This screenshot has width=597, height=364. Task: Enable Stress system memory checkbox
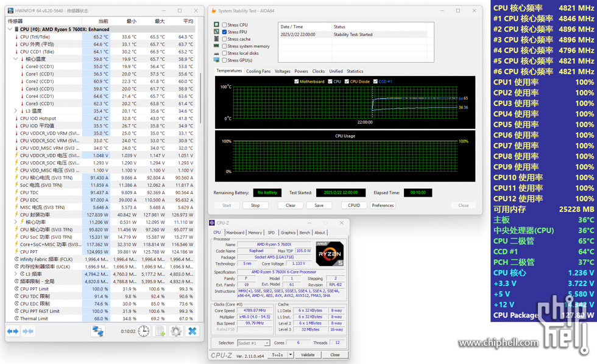pos(224,46)
